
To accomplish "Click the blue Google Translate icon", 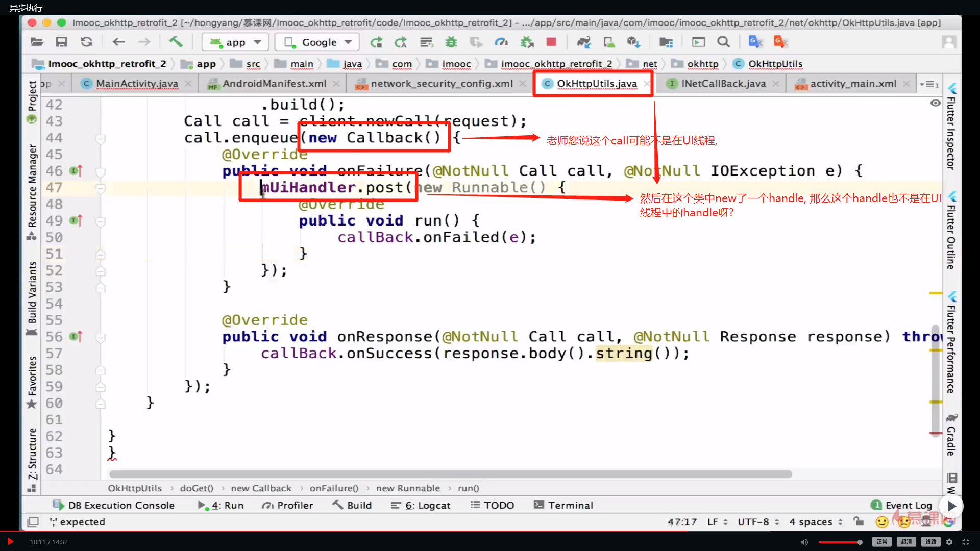I will (x=755, y=42).
